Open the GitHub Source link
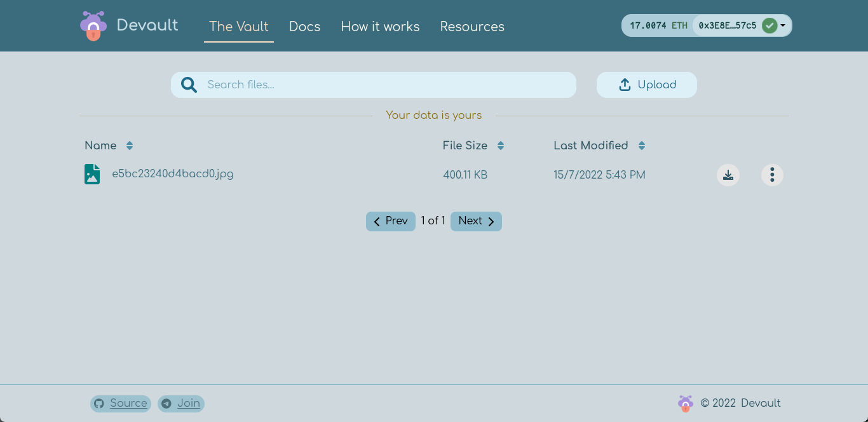 [x=121, y=404]
